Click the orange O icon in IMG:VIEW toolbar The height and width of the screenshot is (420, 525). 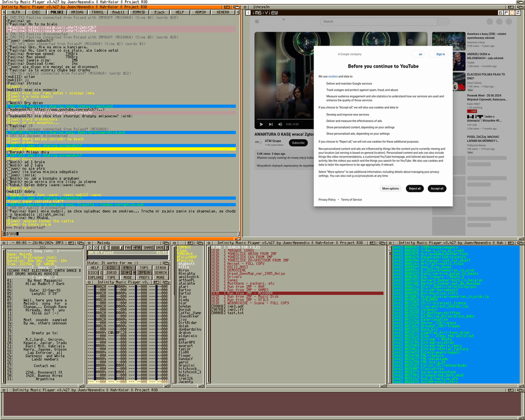tap(512, 13)
